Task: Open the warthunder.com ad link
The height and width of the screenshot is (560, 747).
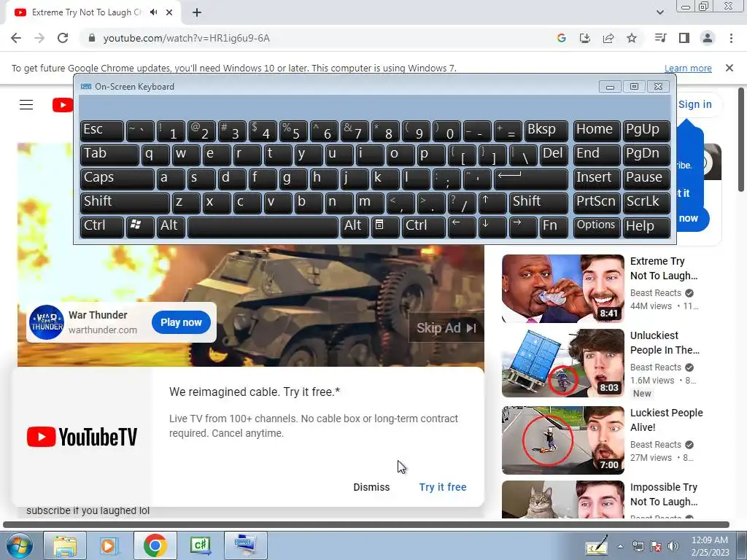Action: [102, 330]
